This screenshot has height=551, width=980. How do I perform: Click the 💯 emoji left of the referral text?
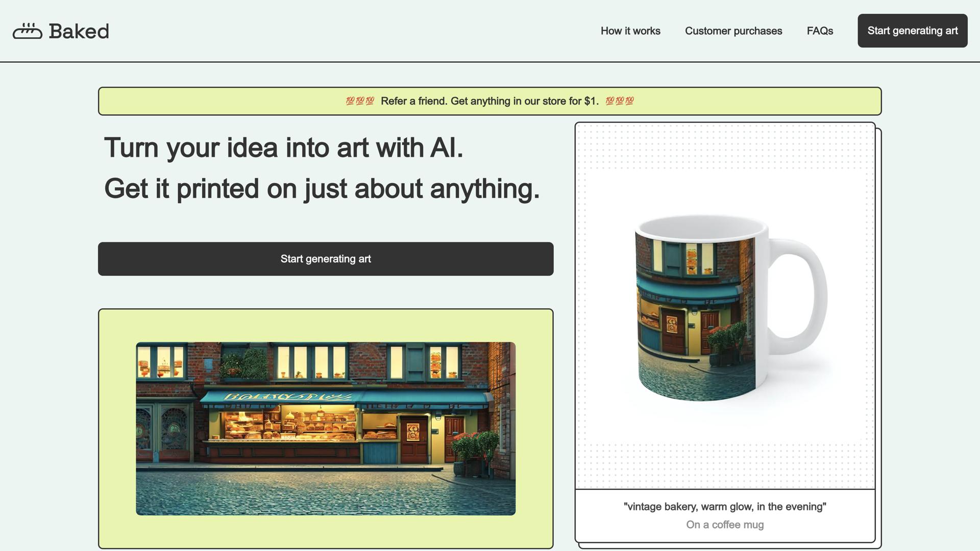[x=360, y=101]
